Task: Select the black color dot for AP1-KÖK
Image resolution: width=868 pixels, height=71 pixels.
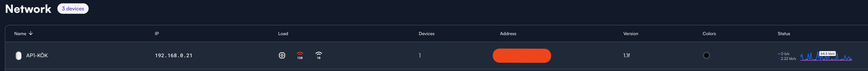Action: [x=706, y=56]
